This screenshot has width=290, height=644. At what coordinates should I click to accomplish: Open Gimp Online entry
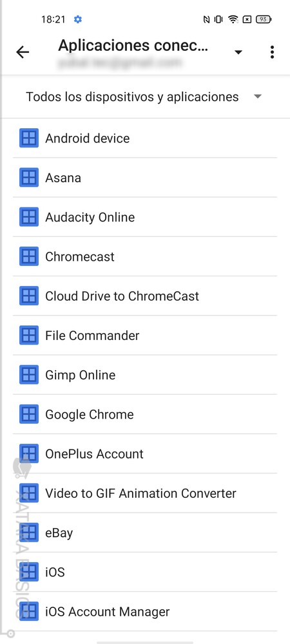(145, 375)
